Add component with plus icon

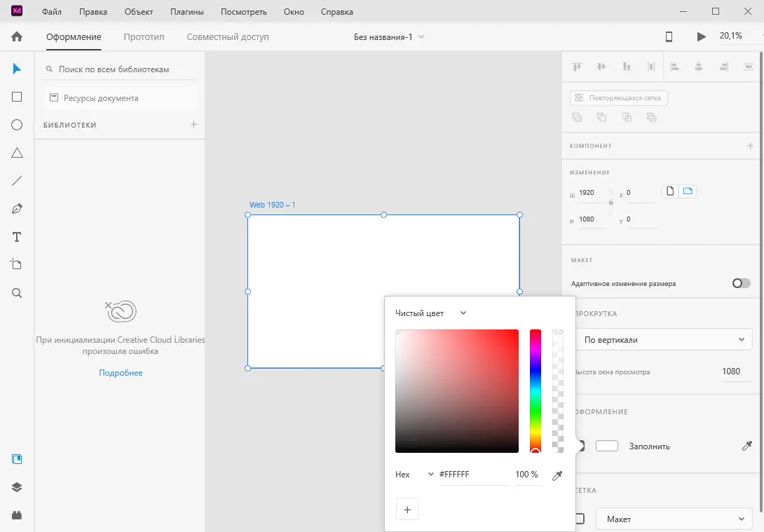tap(750, 146)
